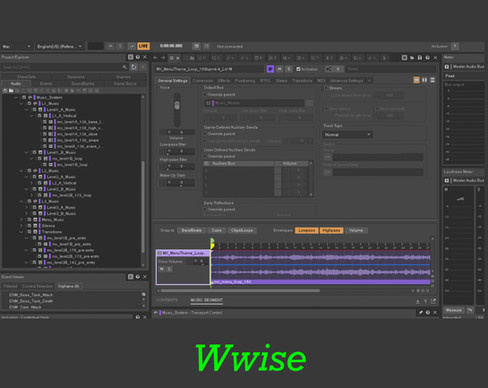Mute the MX_MenuTheme track with its M button
Image resolution: width=488 pixels, height=388 pixels.
click(x=162, y=269)
